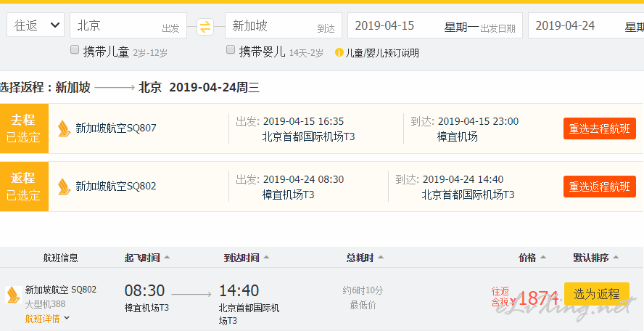644x331 pixels.
Task: Click 樟宜机场 arrival airport in outbound row
Action: [x=458, y=137]
